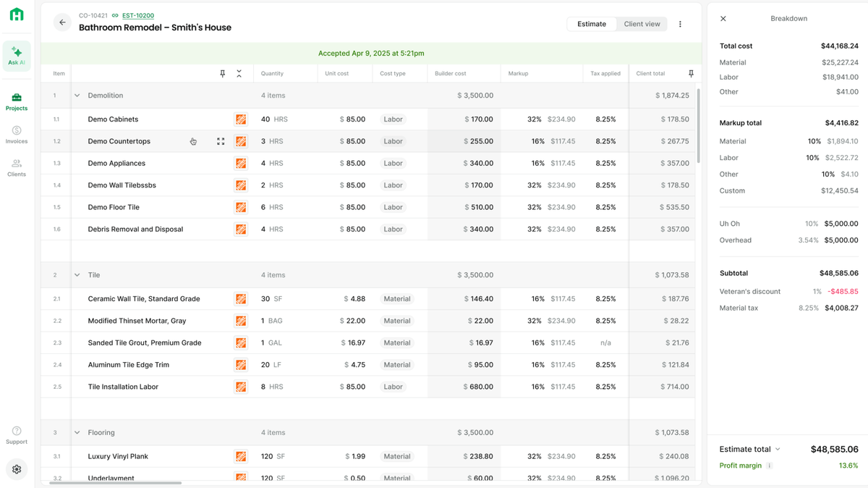The height and width of the screenshot is (488, 868).
Task: Click the n/a tax for Sanded Tile Grout
Action: tap(606, 343)
